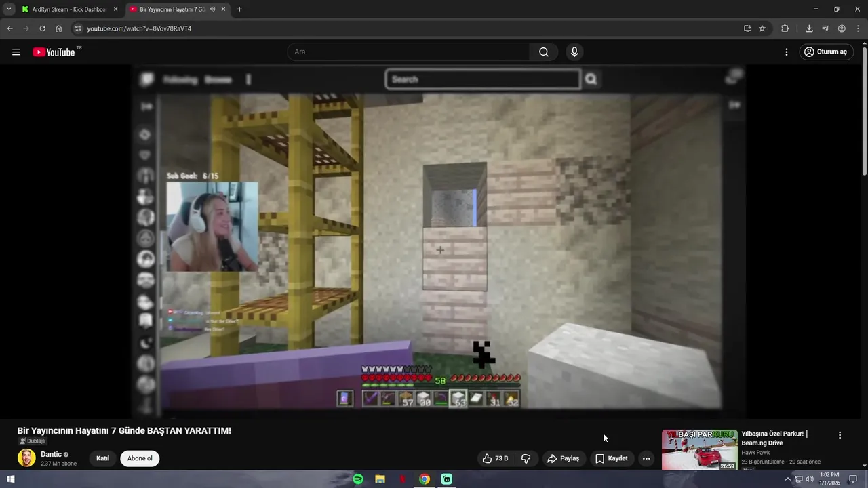Screen dimensions: 868x488
Task: Share the video using Paylaş
Action: 564,459
